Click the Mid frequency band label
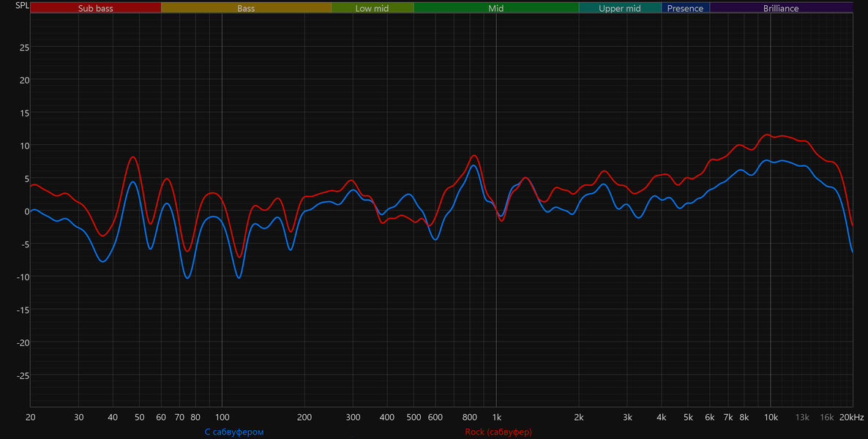 [x=496, y=8]
